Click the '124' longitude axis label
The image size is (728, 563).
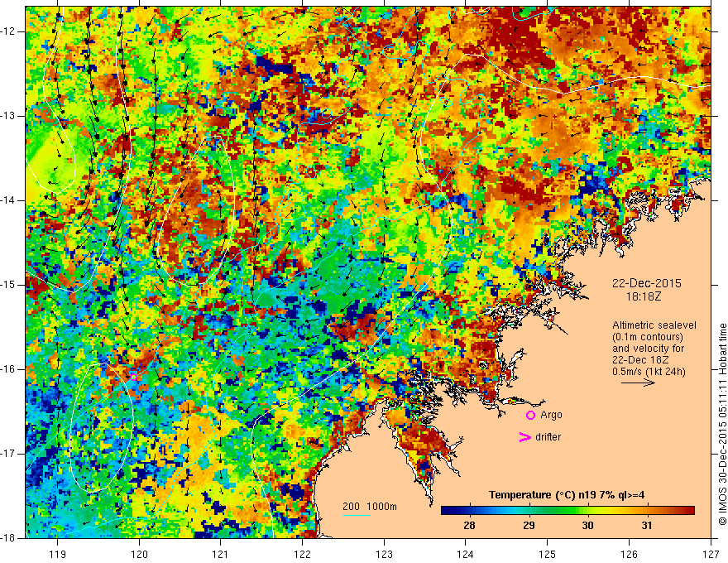[466, 554]
